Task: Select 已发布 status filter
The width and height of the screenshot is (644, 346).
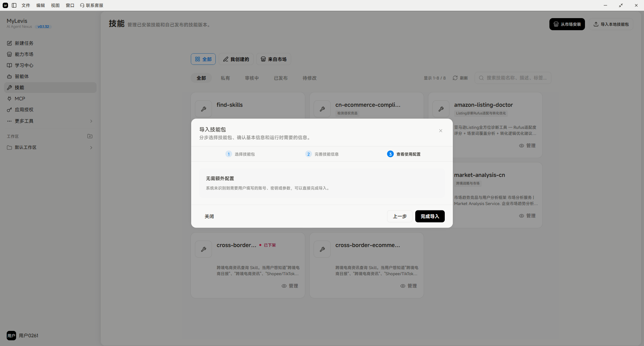Action: pos(281,78)
